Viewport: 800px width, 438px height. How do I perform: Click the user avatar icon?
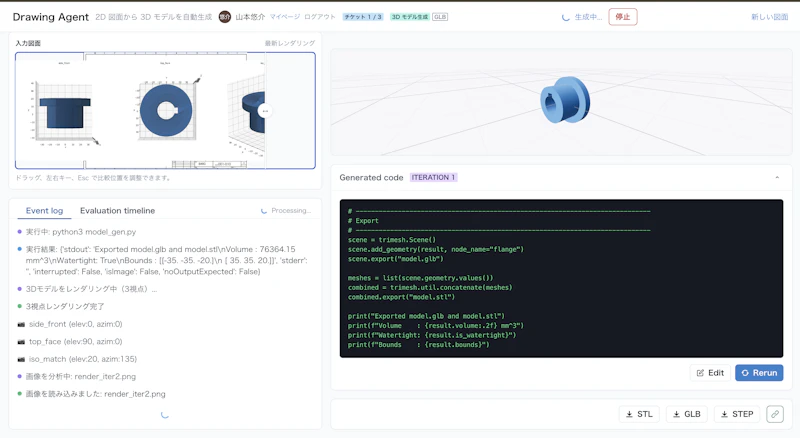tap(224, 17)
